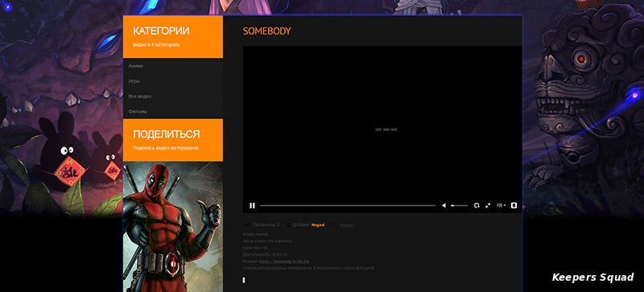Toggle the loop/repeat icon in player

(x=477, y=205)
